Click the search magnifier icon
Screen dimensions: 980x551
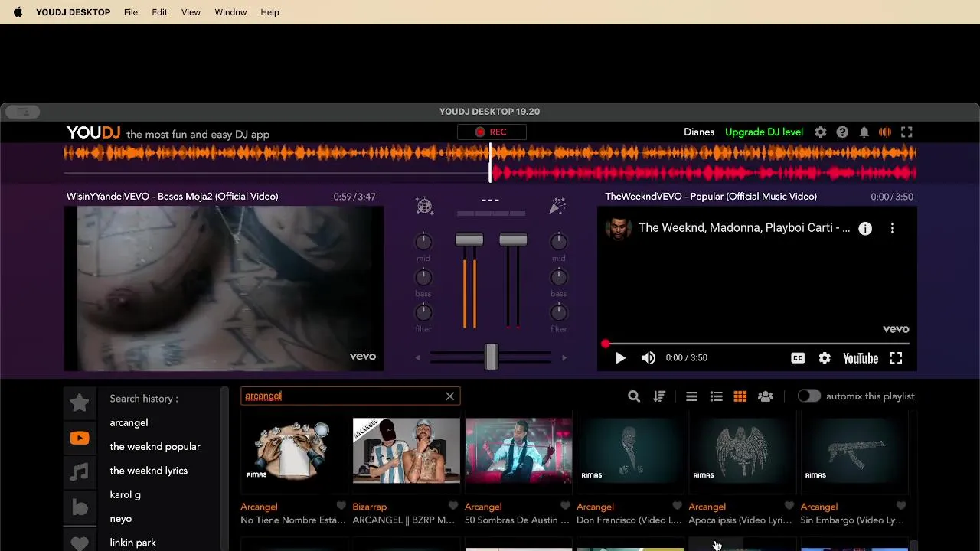(x=634, y=396)
